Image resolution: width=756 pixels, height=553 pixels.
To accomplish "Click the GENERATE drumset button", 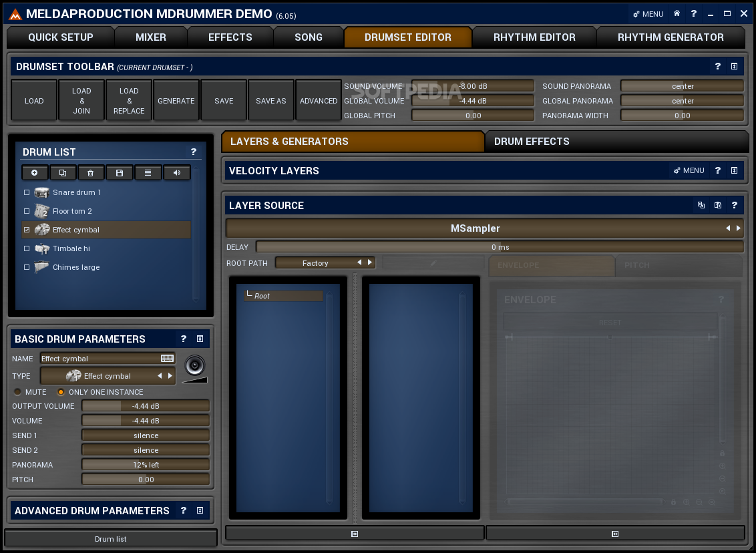I will tap(176, 100).
